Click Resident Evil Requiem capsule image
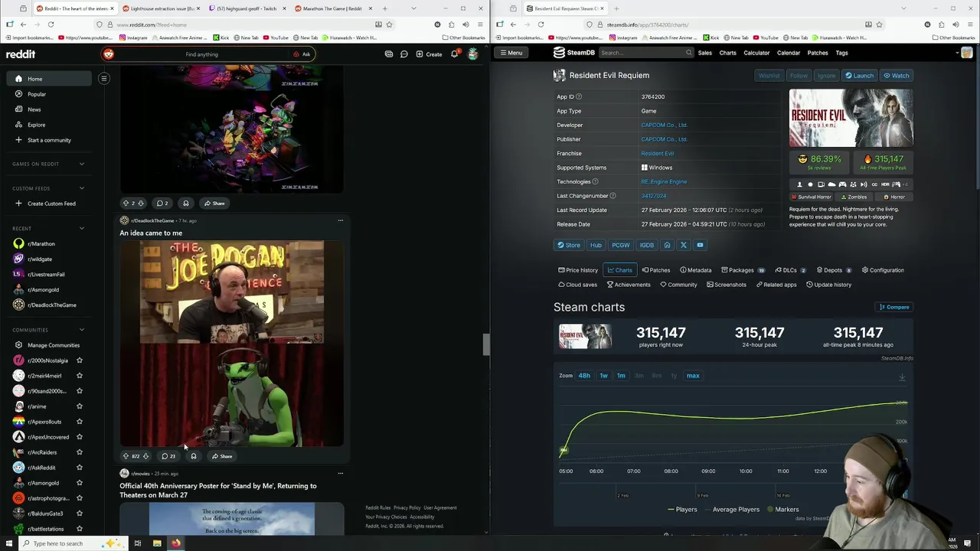 [x=851, y=118]
